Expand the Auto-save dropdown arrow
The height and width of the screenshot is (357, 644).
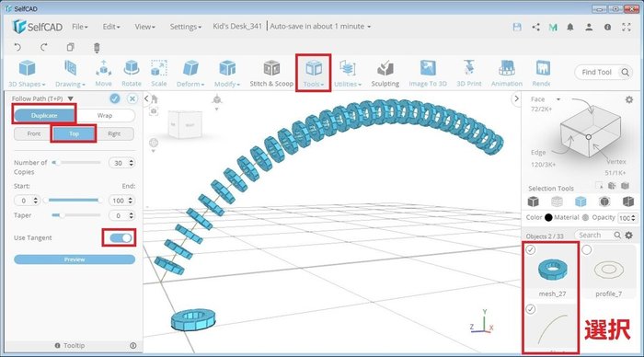click(x=369, y=27)
